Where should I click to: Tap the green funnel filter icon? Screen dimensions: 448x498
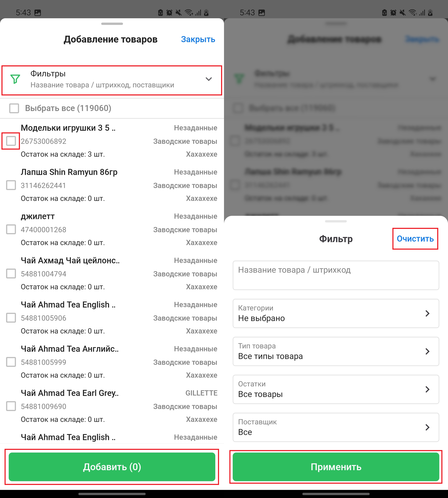15,79
